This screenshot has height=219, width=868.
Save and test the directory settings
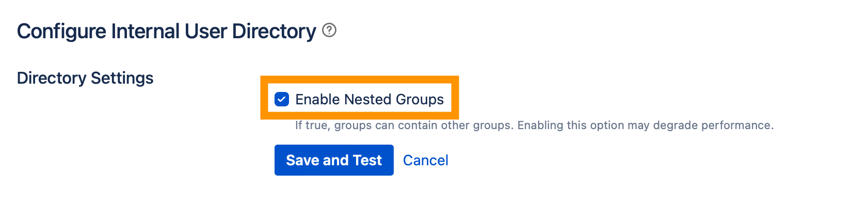[x=334, y=160]
